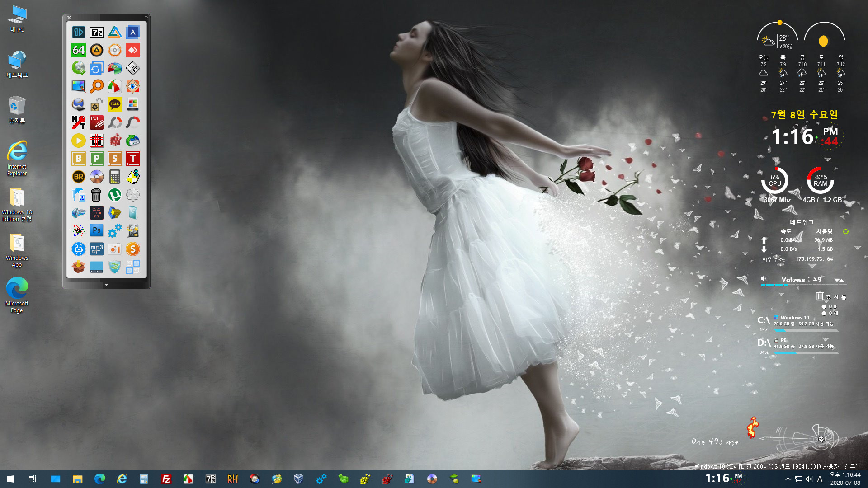Select the Windows 10 Edition 변경 folder

point(17,204)
